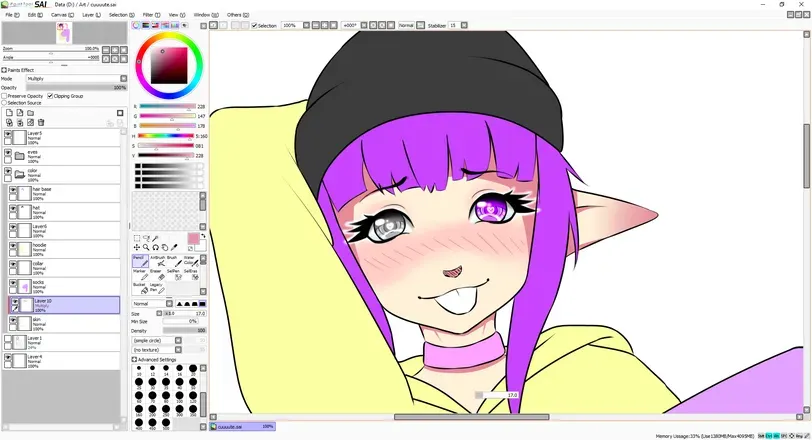This screenshot has height=440, width=812.
Task: Hide Layer5 using its eye icon
Action: click(8, 134)
